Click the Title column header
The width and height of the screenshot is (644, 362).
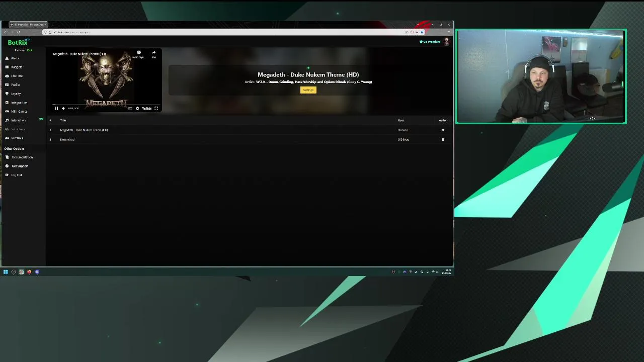tap(63, 120)
